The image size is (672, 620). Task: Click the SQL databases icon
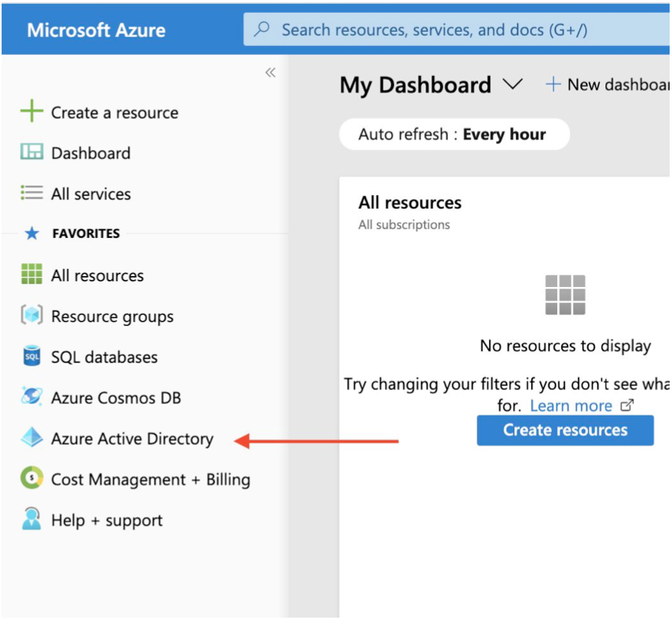(x=32, y=356)
